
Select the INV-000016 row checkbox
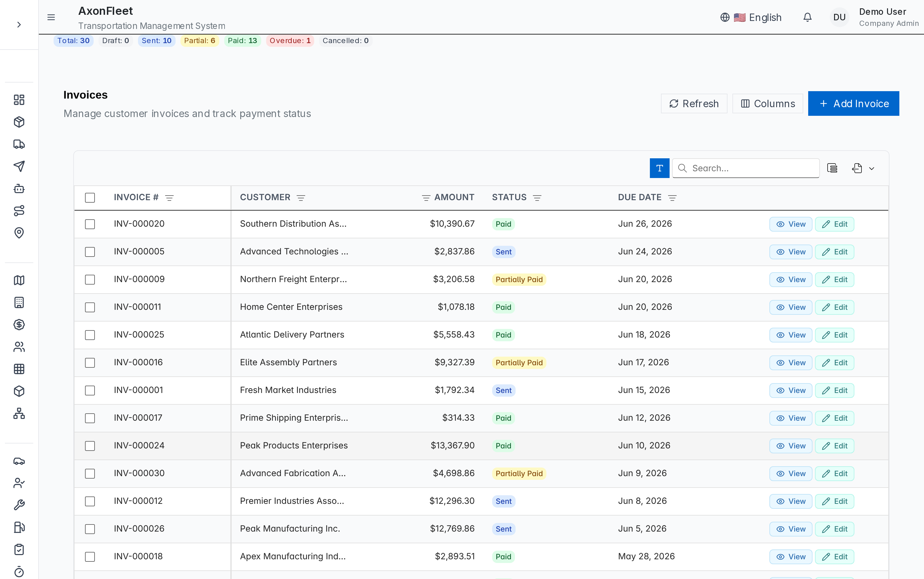point(90,362)
